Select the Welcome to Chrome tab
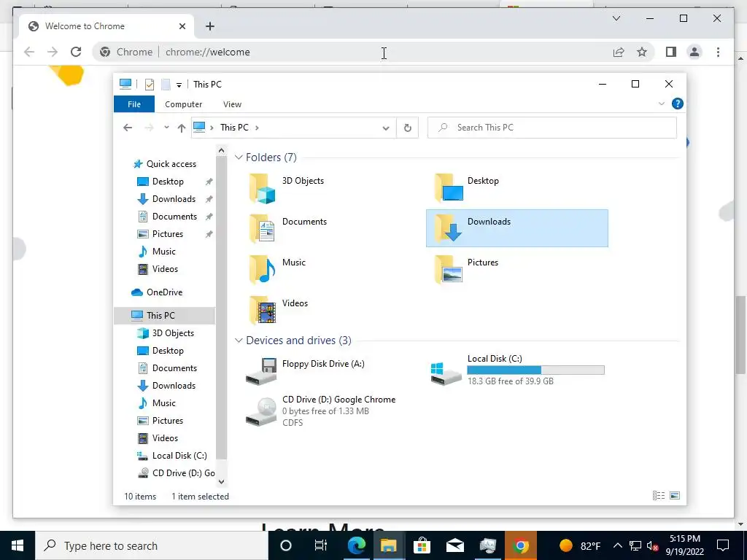Image resolution: width=747 pixels, height=560 pixels. pyautogui.click(x=107, y=26)
